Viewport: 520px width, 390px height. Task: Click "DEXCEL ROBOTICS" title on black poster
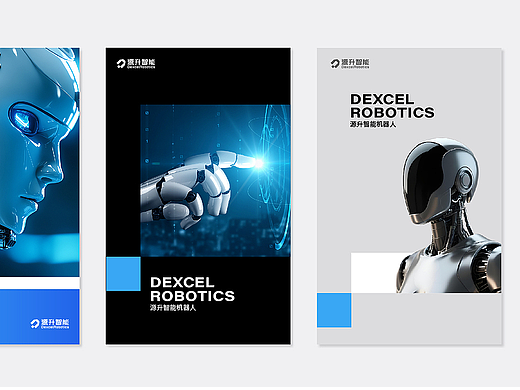click(192, 289)
